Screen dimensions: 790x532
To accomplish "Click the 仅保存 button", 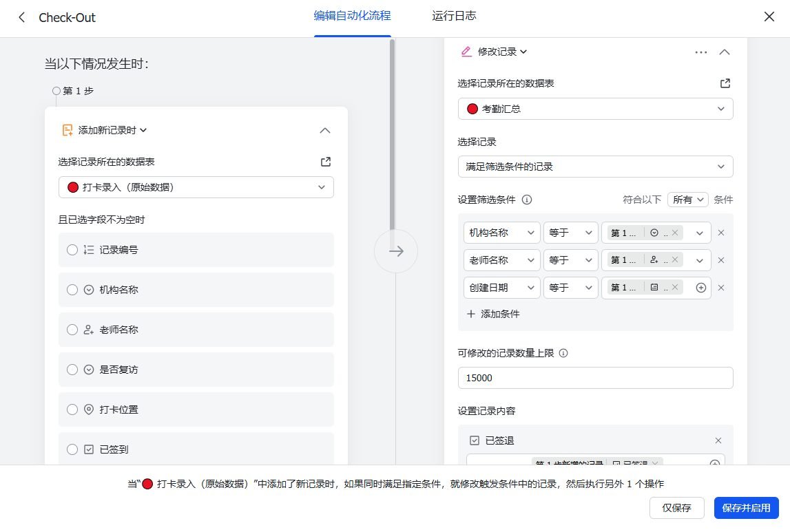I will pos(676,508).
